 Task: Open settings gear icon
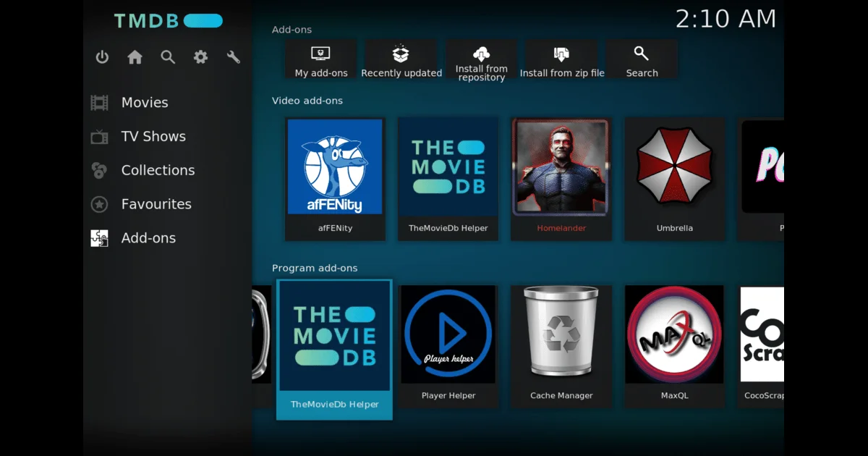pos(200,57)
